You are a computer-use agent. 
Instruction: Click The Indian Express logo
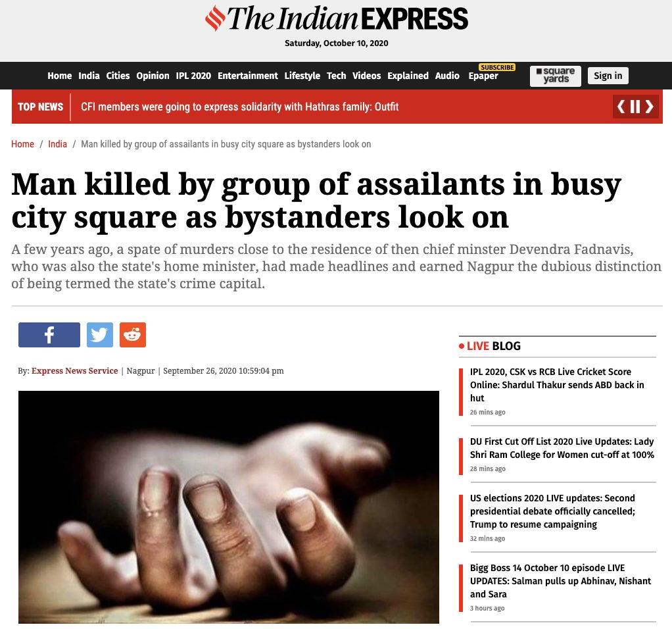pos(337,18)
